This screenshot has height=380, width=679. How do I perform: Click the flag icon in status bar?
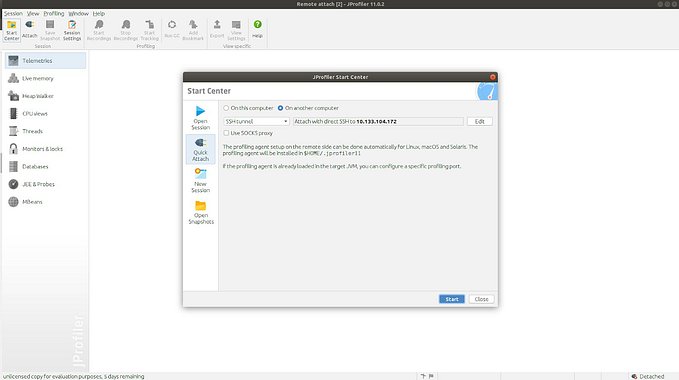tap(431, 377)
